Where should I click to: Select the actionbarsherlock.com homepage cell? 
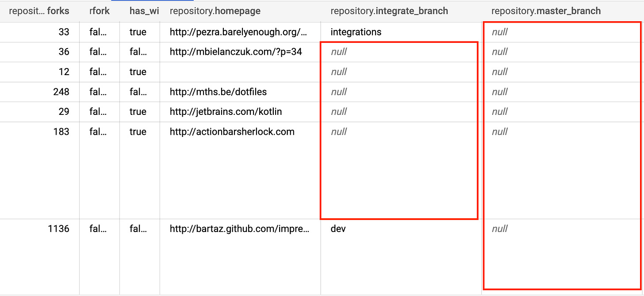tap(232, 132)
